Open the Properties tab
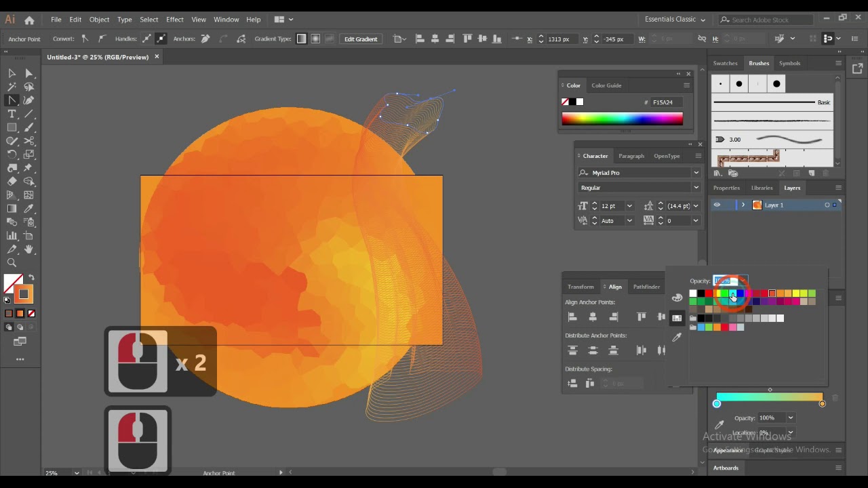The height and width of the screenshot is (488, 868). tap(726, 188)
